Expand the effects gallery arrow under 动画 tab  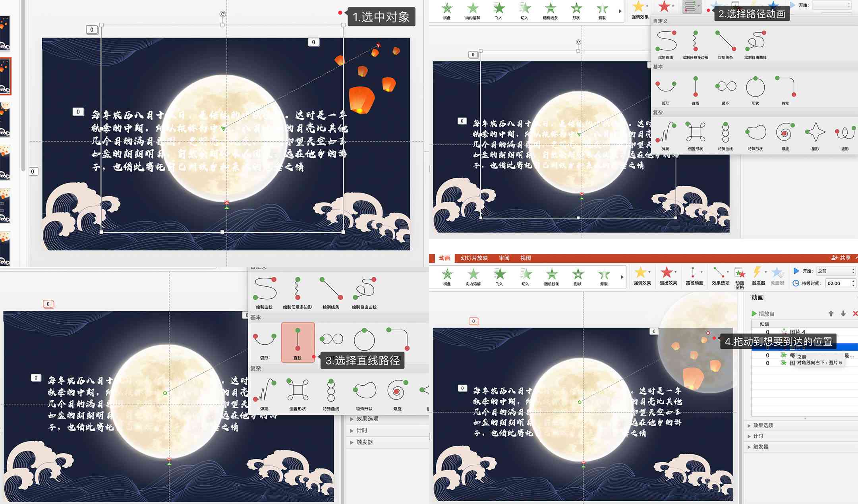click(622, 277)
